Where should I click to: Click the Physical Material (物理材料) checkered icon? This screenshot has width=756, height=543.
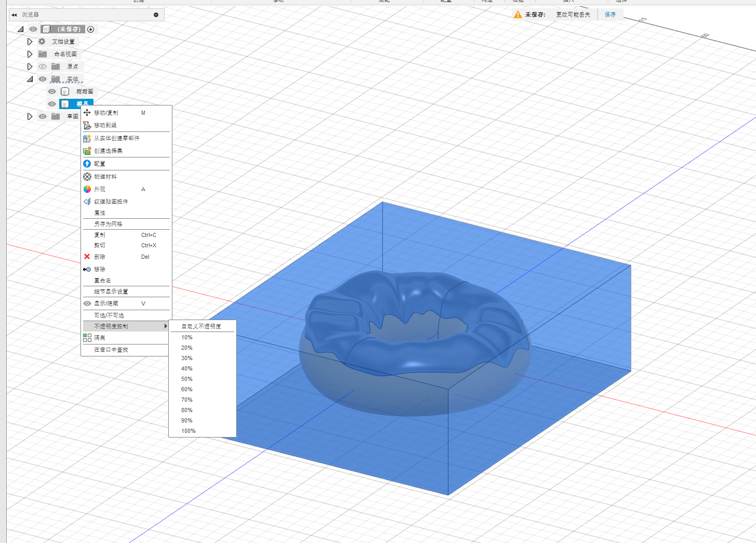[87, 177]
